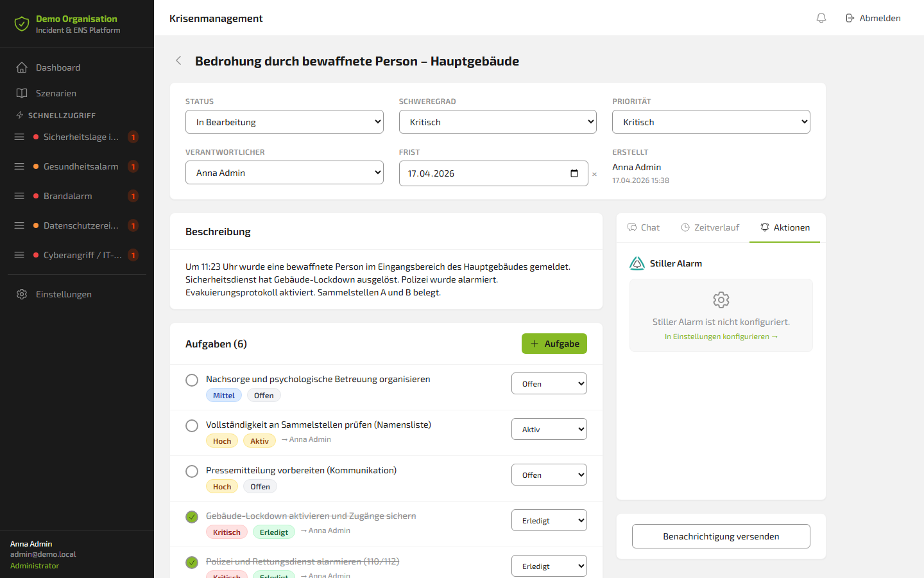This screenshot has height=578, width=924.
Task: Select the Aktionen tab
Action: (785, 227)
